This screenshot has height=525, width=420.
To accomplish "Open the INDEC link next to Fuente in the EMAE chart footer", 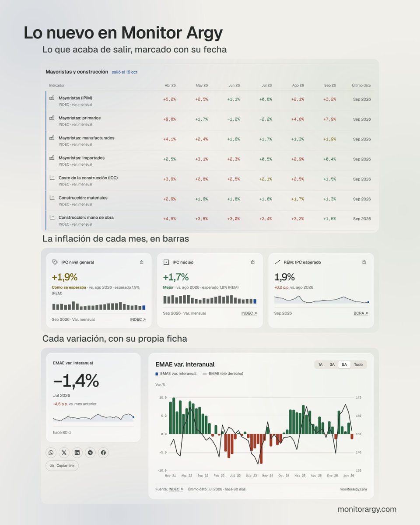I will 176,489.
